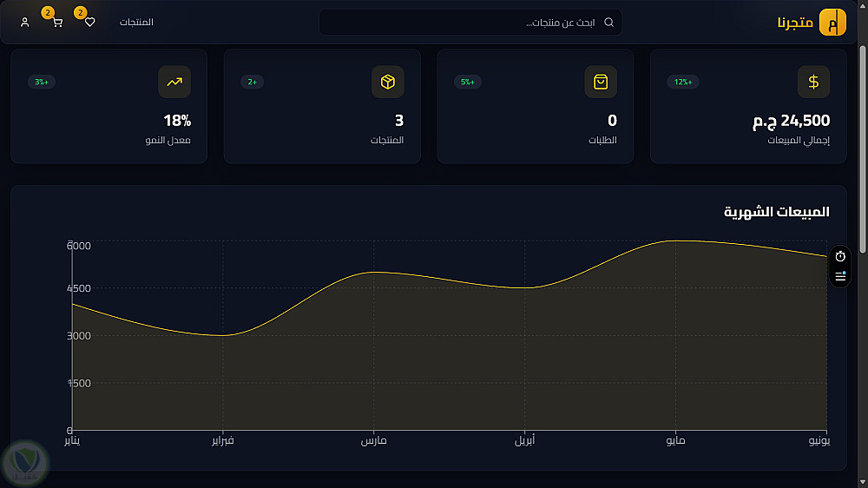868x488 pixels.
Task: Click the متجرنا brand name link
Action: tap(795, 23)
